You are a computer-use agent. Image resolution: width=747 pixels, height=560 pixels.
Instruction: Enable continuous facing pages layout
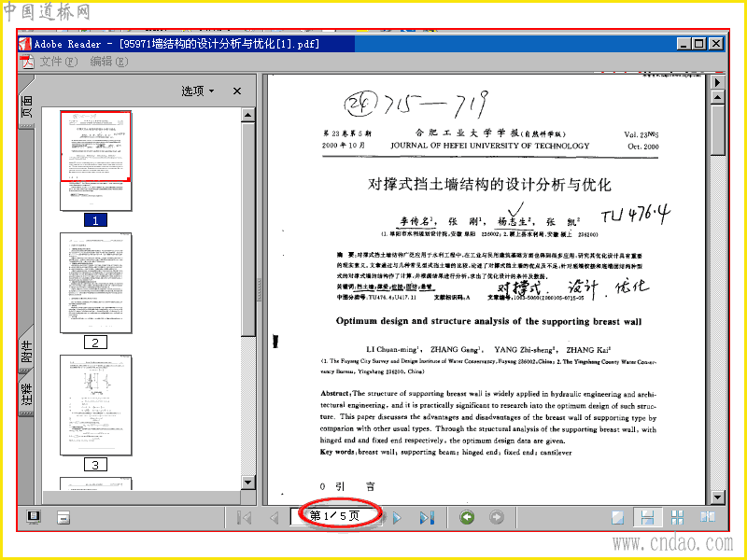point(677,518)
